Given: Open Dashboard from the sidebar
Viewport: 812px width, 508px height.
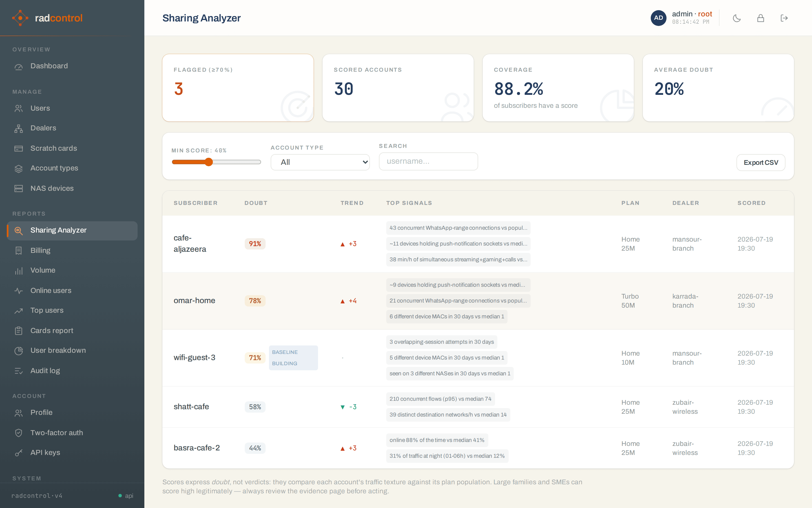Looking at the screenshot, I should click(x=72, y=66).
